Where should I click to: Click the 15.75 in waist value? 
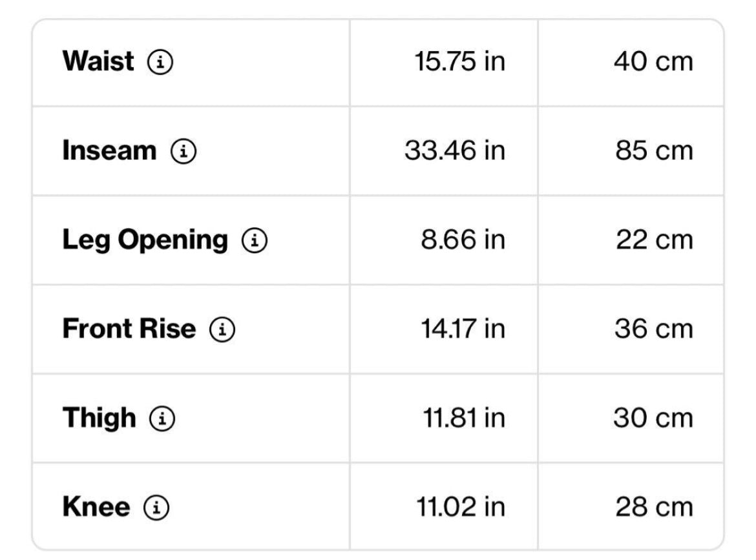459,62
